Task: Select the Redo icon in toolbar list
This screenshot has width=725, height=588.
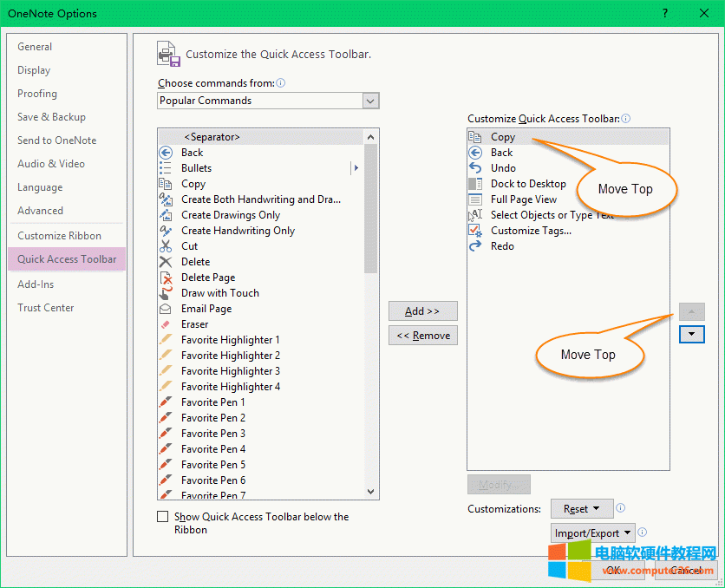Action: 475,246
